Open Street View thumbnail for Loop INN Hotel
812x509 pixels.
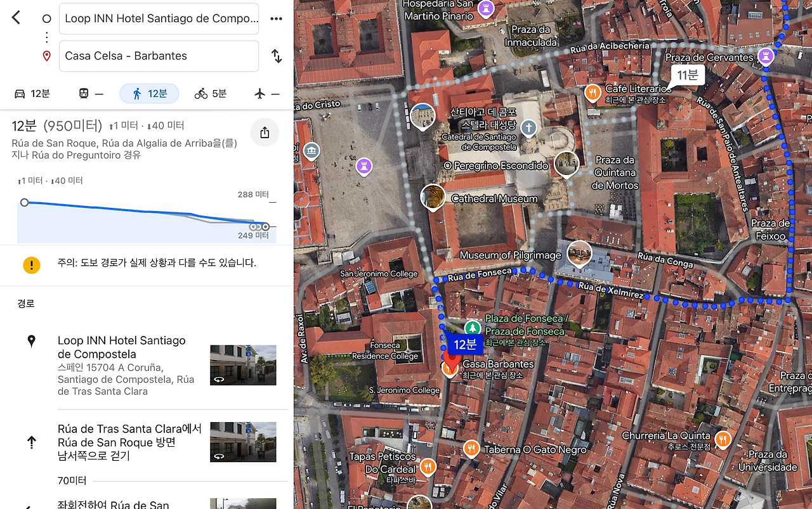243,365
